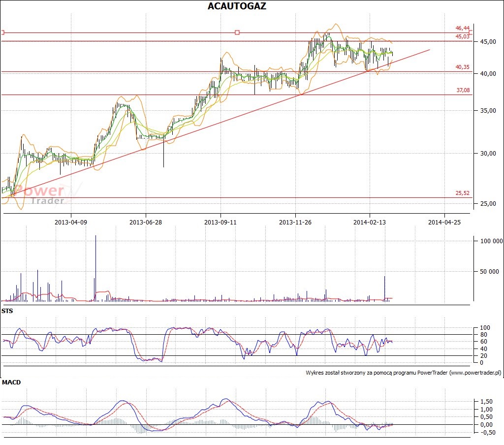
Task: Click the 45,00 price axis value
Action: 488,42
